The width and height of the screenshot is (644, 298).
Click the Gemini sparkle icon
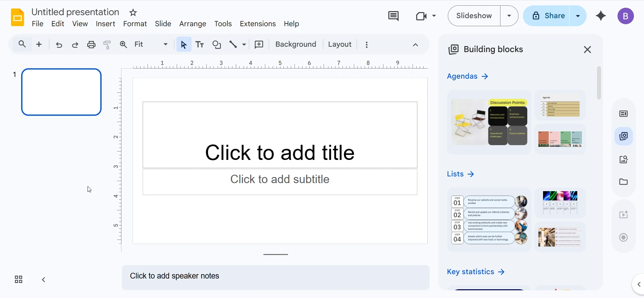pyautogui.click(x=601, y=16)
